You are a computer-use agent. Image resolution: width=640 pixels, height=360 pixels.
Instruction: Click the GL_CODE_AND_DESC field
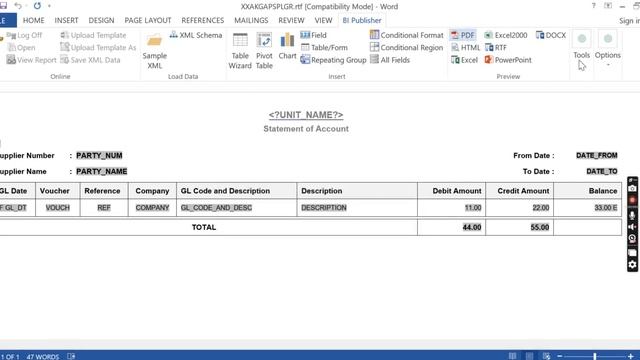pos(216,208)
